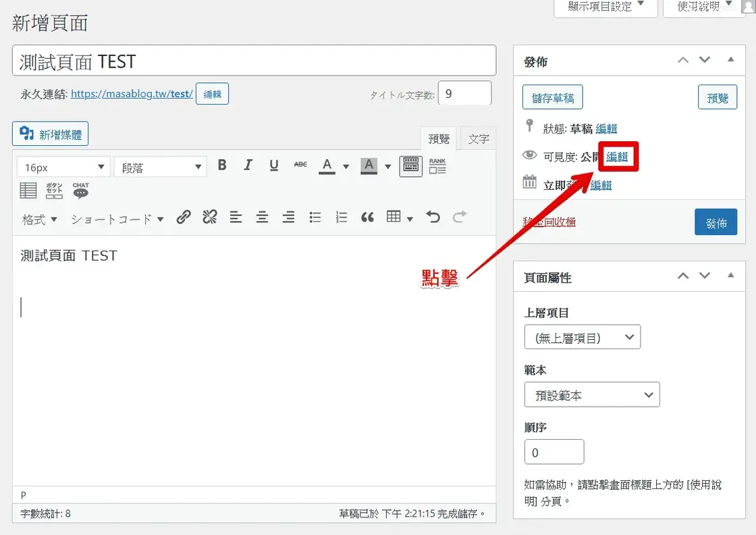Insert a hyperlink with chain icon
The image size is (756, 535).
(x=183, y=218)
